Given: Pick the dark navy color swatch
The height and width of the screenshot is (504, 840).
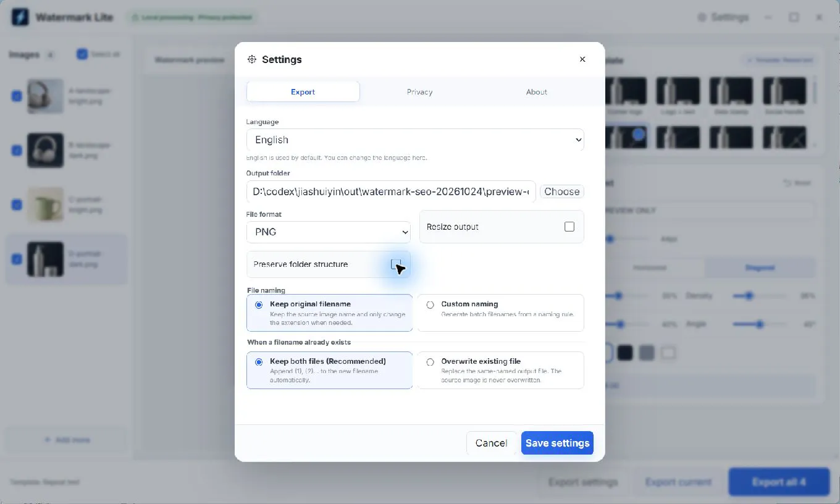Looking at the screenshot, I should click(625, 353).
